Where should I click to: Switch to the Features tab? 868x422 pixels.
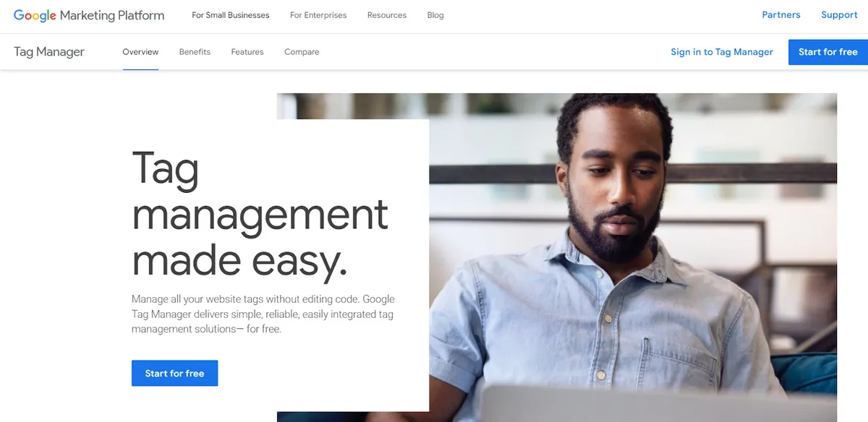(247, 52)
